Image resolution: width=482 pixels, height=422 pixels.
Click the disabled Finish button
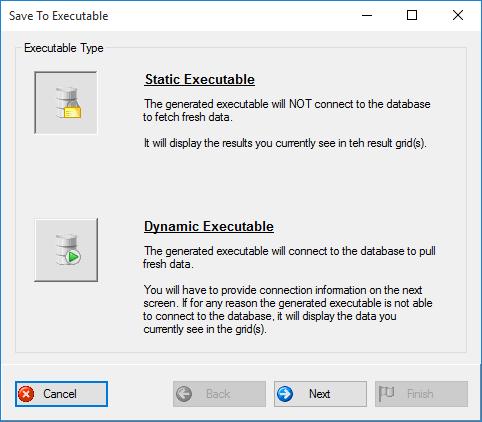pos(421,394)
